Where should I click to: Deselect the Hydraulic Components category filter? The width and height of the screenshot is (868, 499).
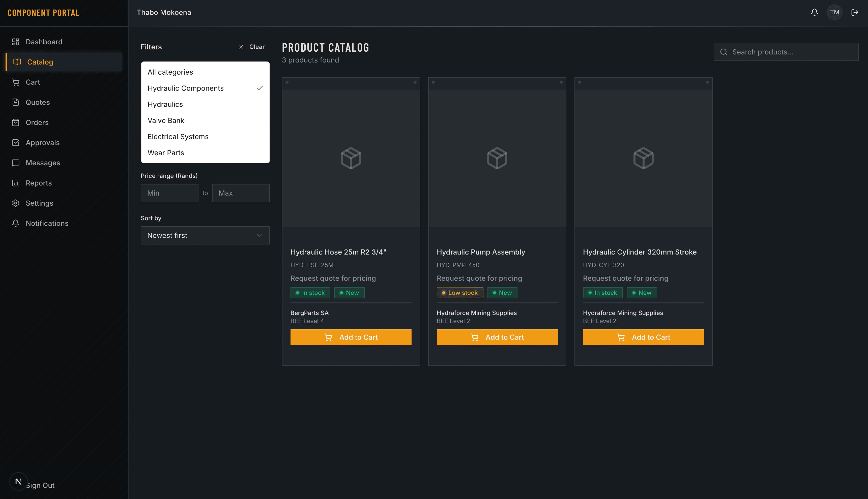pyautogui.click(x=185, y=88)
